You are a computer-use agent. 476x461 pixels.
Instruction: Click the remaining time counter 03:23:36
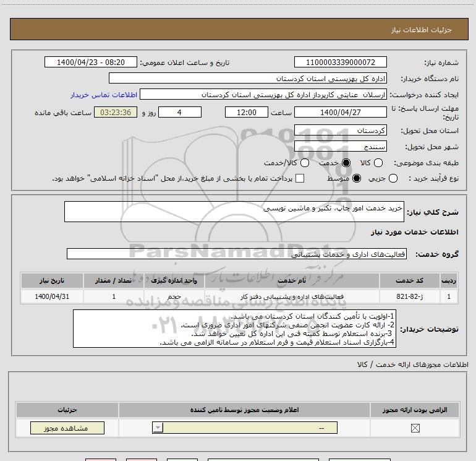tap(116, 112)
